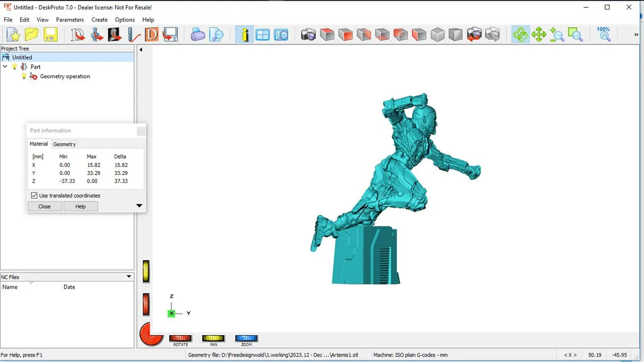Click Zoom Window icon (dashed box magnifier)
The image size is (644, 362).
pos(575,35)
